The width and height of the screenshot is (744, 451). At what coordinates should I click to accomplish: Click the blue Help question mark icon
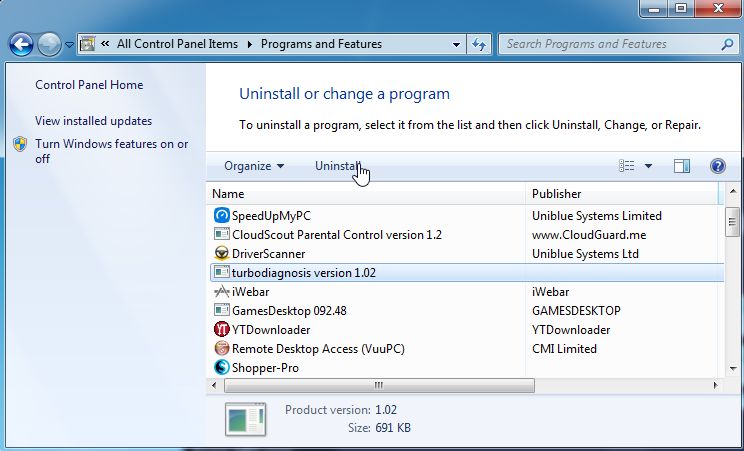click(718, 166)
